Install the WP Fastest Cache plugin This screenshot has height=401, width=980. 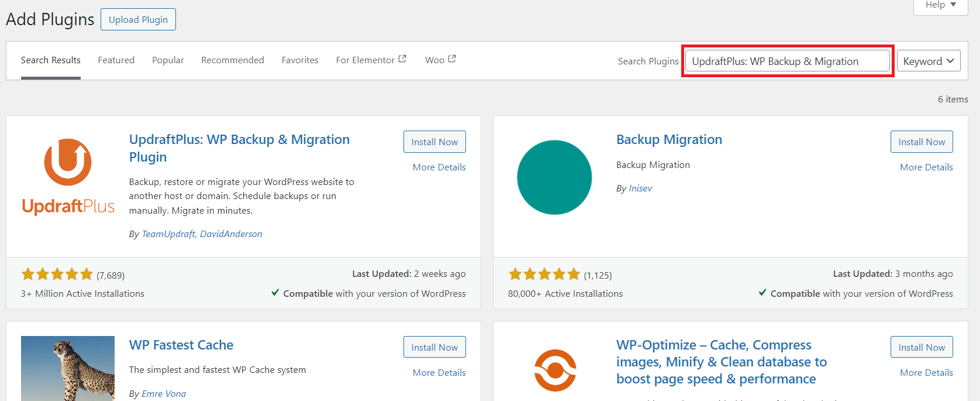pyautogui.click(x=434, y=347)
